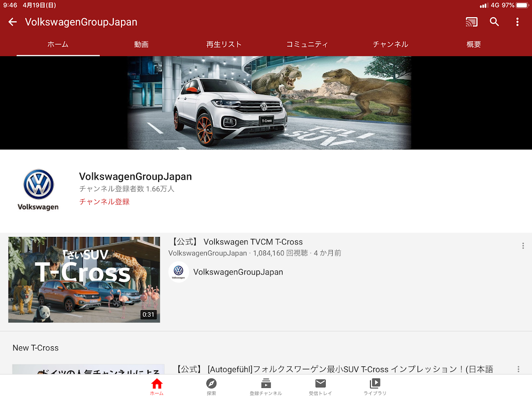The image size is (532, 399).
Task: Open uploader VolkswagenGroupJapan next to small avatar
Action: coord(238,272)
